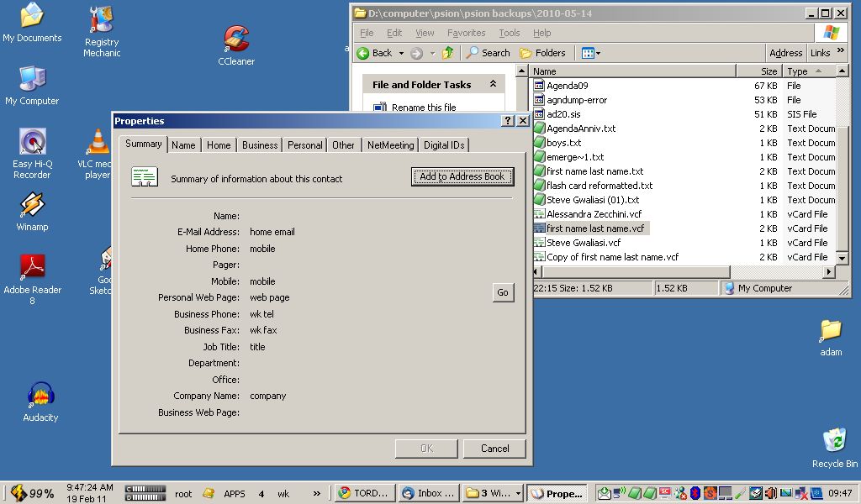The width and height of the screenshot is (861, 504).
Task: Click the Add to Address Book button
Action: tap(462, 176)
